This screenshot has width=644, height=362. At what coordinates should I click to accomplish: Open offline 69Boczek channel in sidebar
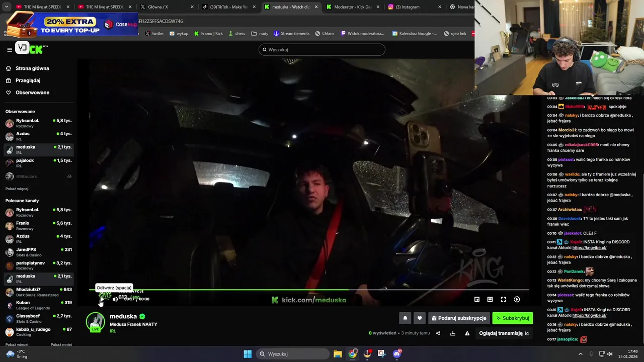coord(39,176)
